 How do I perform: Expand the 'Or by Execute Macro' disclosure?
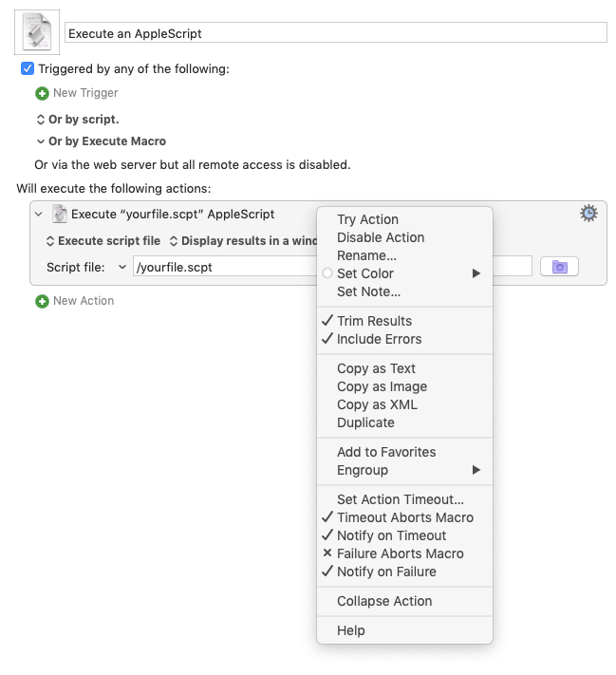click(x=41, y=141)
